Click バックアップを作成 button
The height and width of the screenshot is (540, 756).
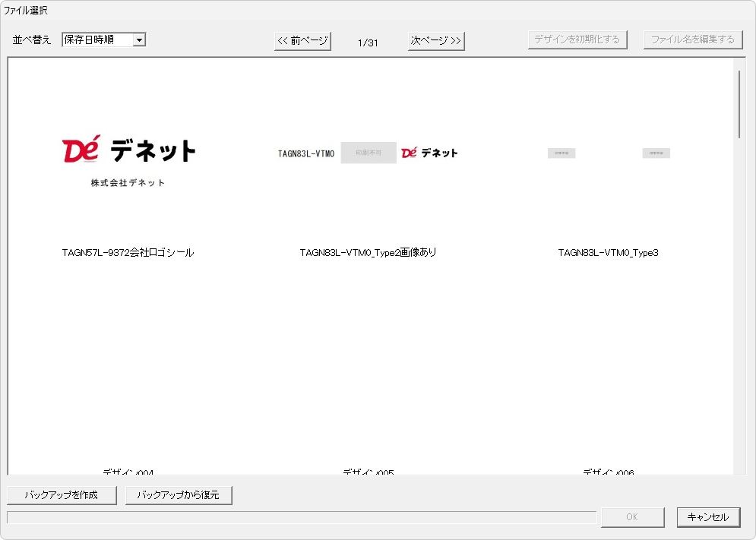pos(62,495)
